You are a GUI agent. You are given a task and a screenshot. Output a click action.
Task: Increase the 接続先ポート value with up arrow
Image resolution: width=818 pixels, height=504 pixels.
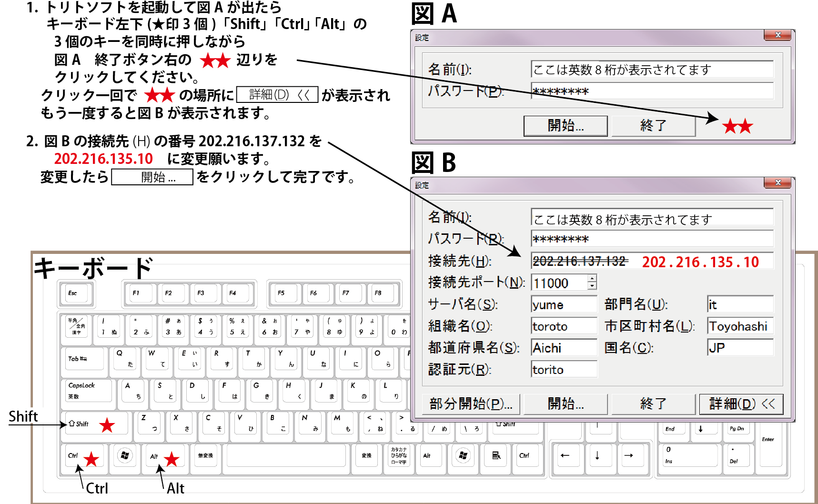click(592, 279)
